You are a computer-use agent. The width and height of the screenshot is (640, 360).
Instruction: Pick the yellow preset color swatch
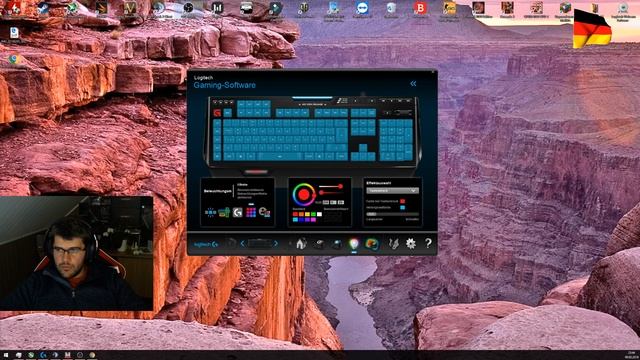[307, 214]
